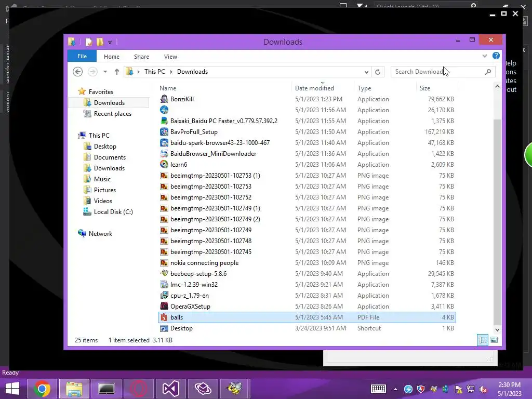Click the muted volume tray icon
This screenshot has width=532, height=399.
tap(483, 389)
